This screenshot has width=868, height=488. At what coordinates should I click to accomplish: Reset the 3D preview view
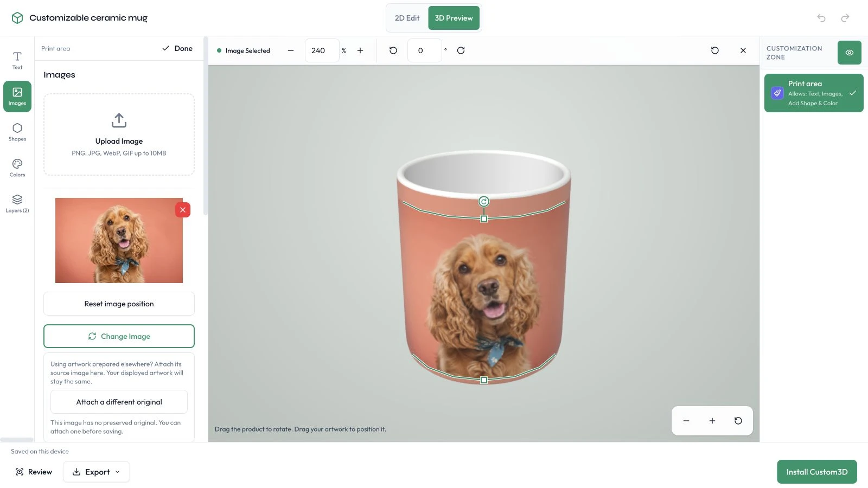click(738, 421)
